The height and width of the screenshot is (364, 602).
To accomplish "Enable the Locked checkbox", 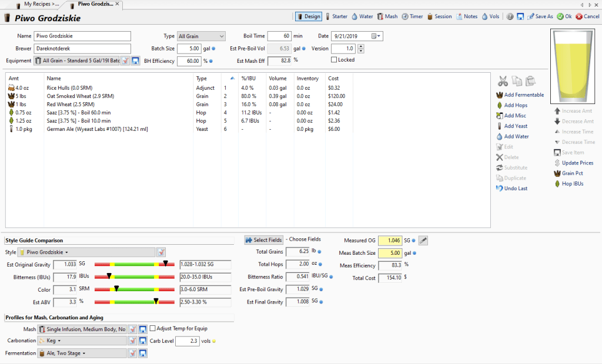I will point(335,60).
